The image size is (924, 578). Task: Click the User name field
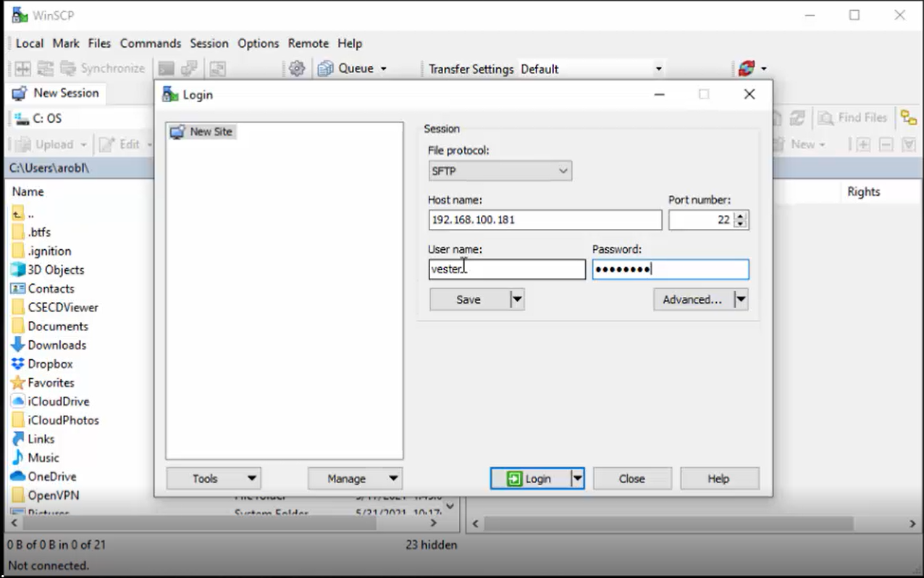(x=507, y=269)
